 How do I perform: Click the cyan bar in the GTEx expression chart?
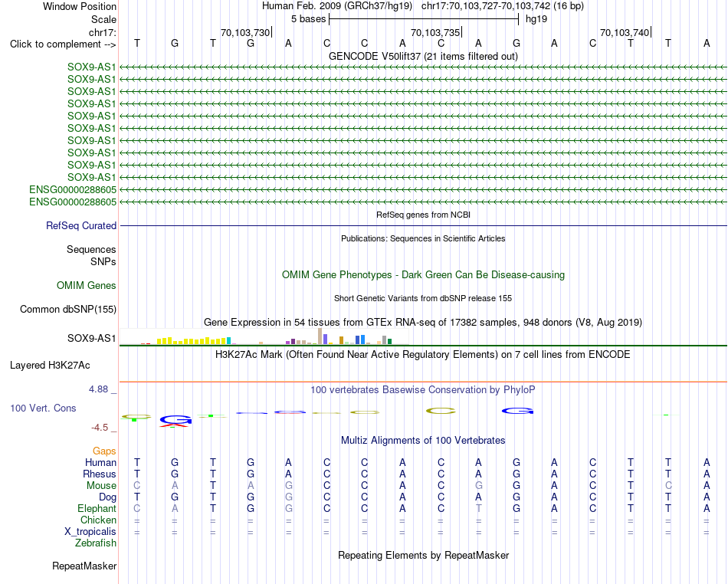click(x=228, y=341)
